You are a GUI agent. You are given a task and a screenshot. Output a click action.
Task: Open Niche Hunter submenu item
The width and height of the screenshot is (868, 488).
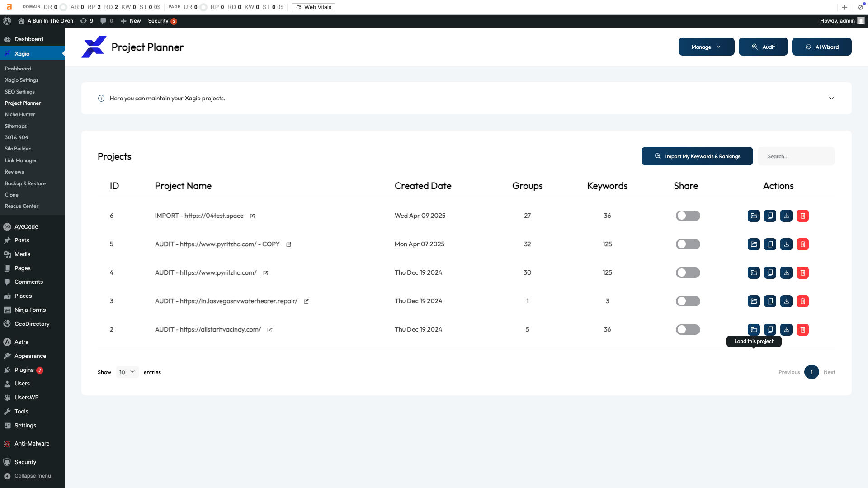click(x=20, y=114)
